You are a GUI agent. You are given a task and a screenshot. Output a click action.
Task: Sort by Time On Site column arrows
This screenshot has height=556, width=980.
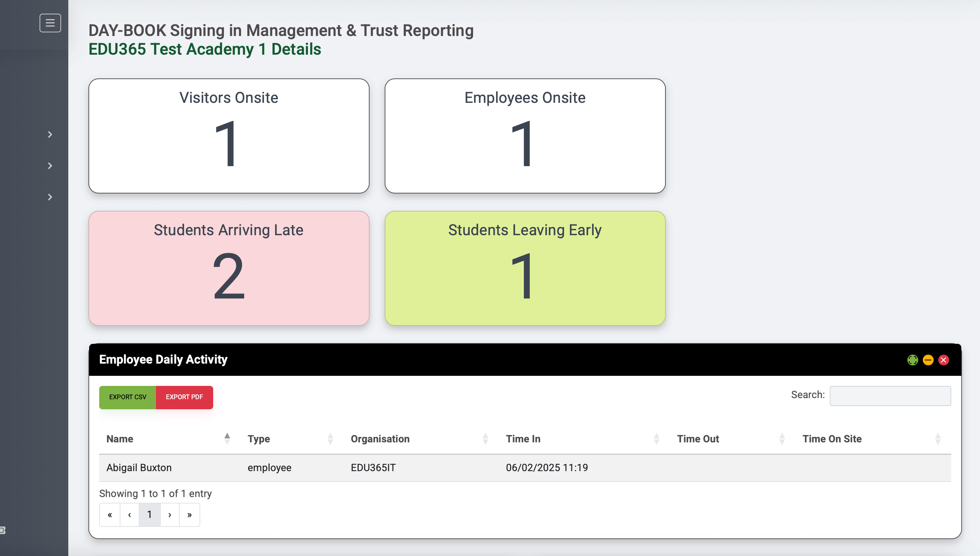tap(938, 439)
